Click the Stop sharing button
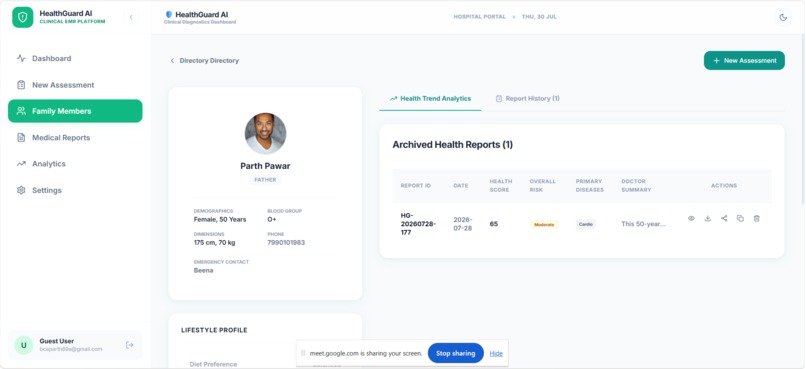Image resolution: width=806 pixels, height=369 pixels. coord(455,353)
